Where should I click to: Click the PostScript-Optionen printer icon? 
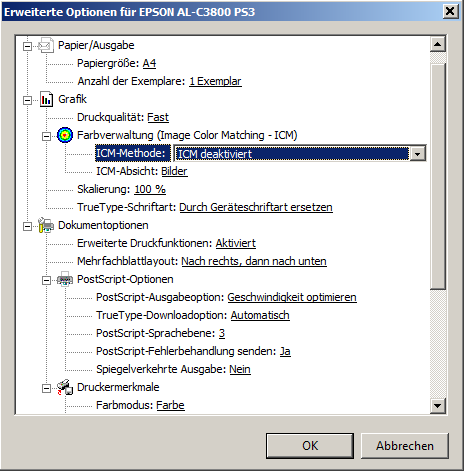point(65,279)
